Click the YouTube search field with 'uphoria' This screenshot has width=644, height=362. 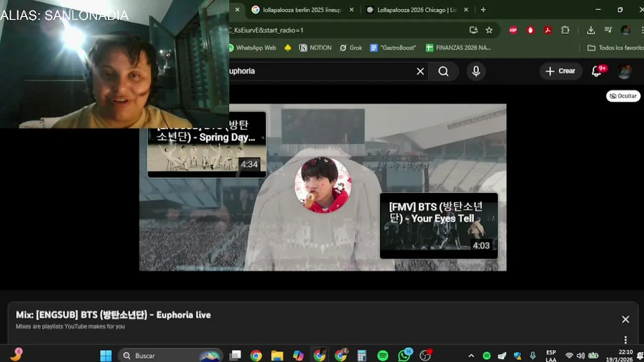pyautogui.click(x=322, y=71)
